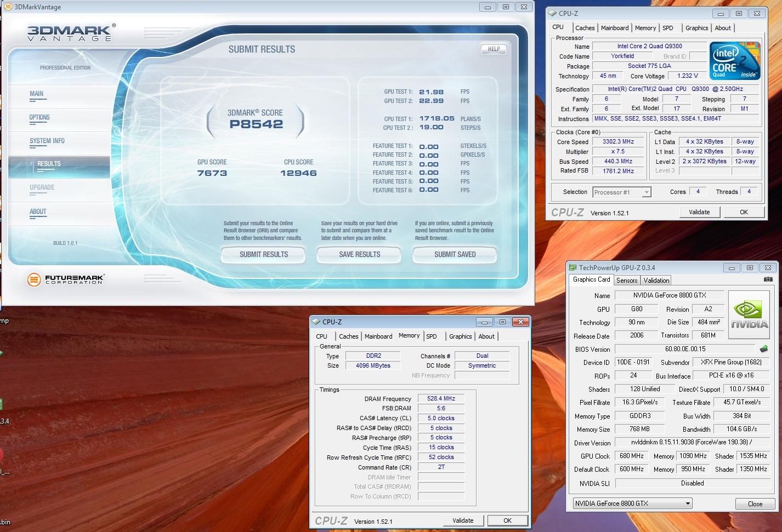Click DRAM Frequency value 528.4 MHz
782x532 pixels.
click(x=441, y=398)
